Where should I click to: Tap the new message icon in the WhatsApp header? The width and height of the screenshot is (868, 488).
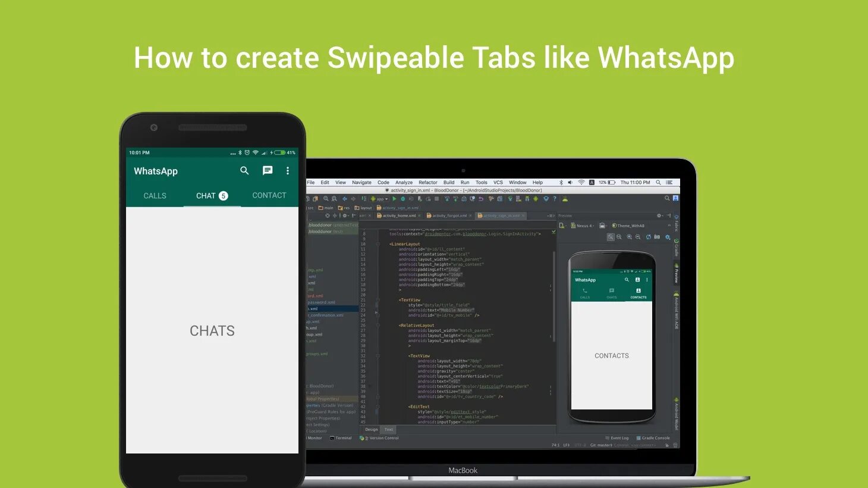[x=268, y=171]
